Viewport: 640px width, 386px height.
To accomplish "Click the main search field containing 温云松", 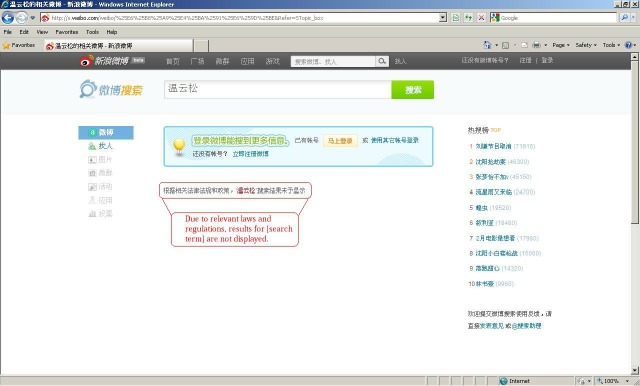I will click(x=278, y=89).
